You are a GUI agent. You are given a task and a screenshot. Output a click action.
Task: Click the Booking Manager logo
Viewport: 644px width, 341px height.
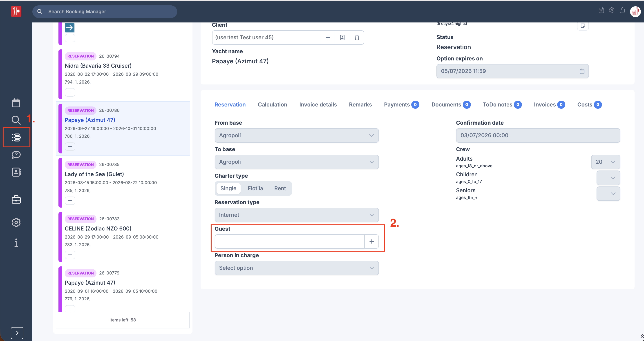click(x=16, y=11)
